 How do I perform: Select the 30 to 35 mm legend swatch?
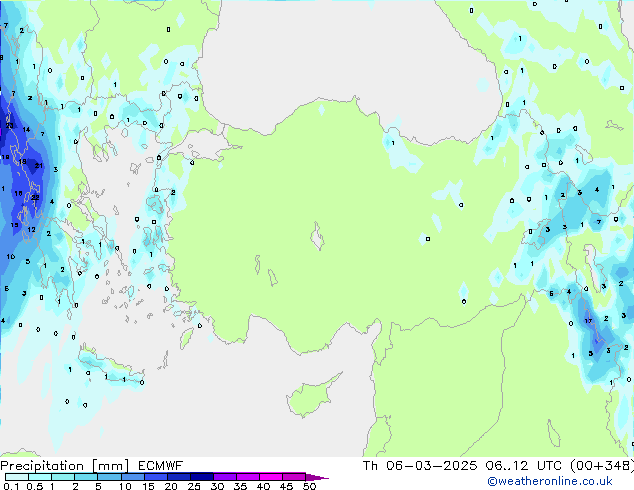pos(224,477)
